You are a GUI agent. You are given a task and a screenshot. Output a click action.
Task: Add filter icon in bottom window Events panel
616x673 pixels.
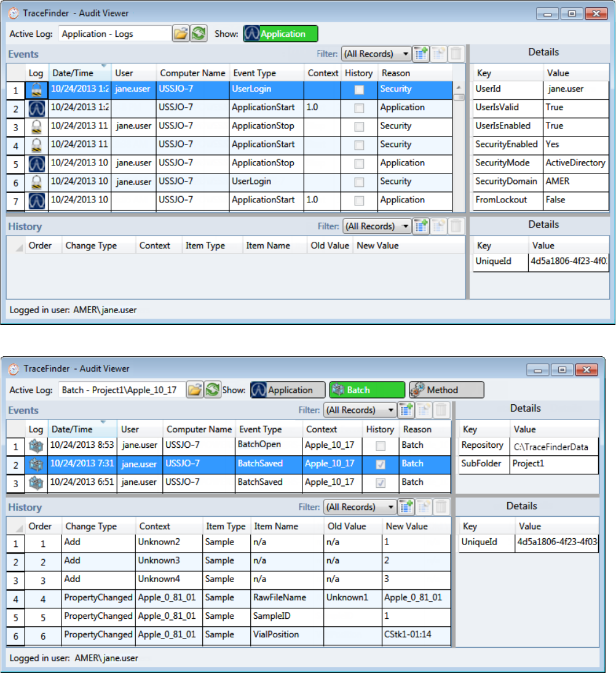tap(406, 410)
